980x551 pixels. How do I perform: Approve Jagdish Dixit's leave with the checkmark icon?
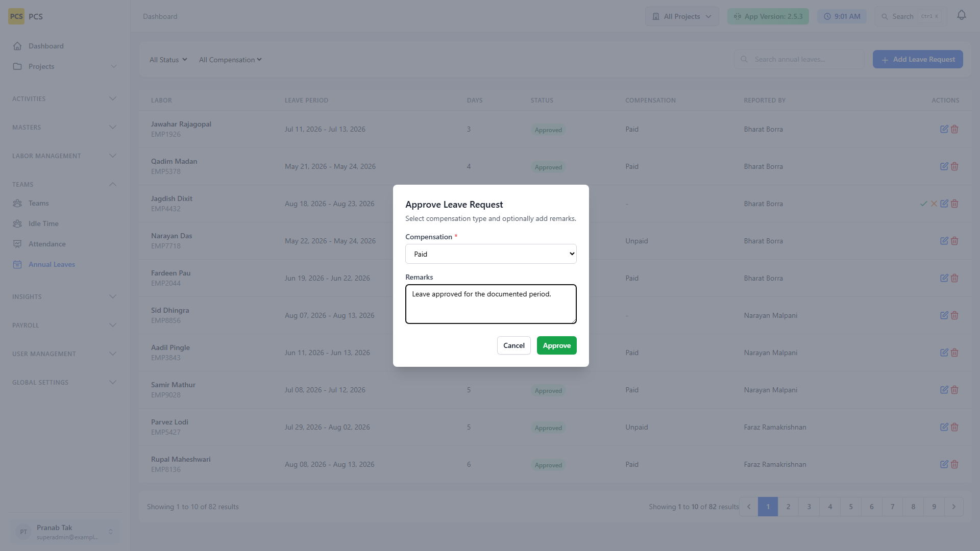click(923, 204)
